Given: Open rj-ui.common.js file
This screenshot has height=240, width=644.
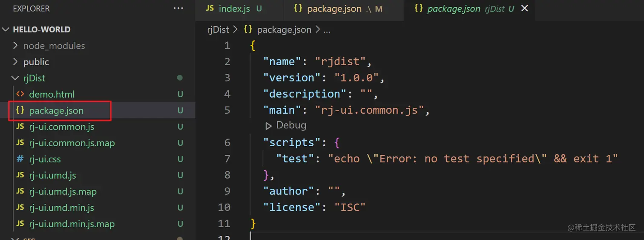Looking at the screenshot, I should point(62,127).
